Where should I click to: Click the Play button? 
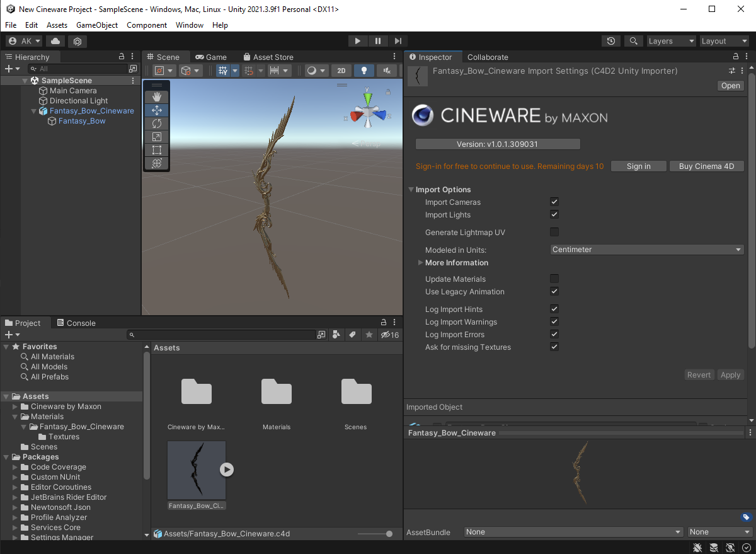(x=357, y=41)
